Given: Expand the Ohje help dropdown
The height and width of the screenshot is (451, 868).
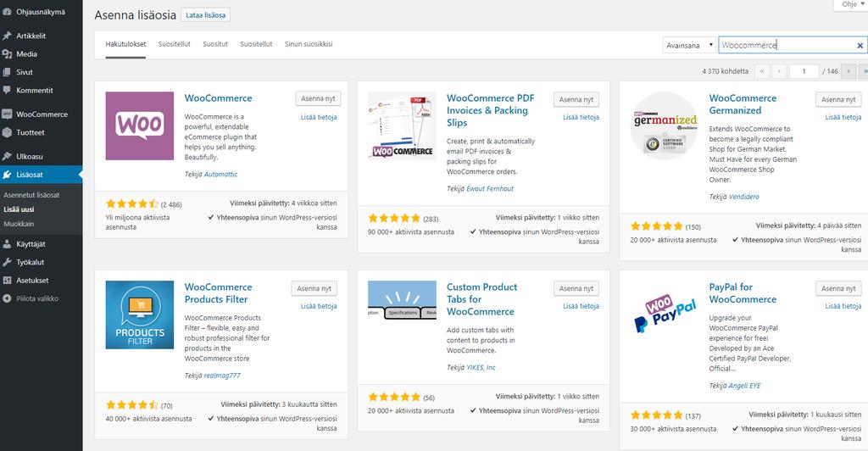Looking at the screenshot, I should click(851, 4).
